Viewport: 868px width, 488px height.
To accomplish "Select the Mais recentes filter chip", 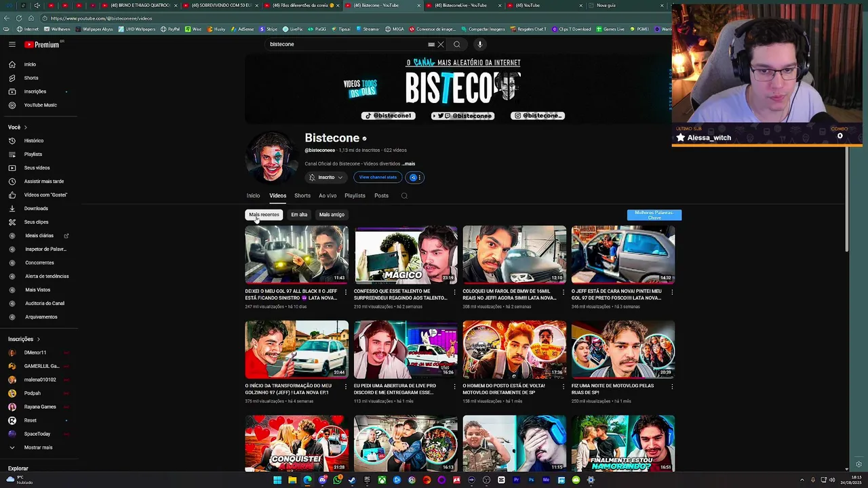I will click(264, 215).
